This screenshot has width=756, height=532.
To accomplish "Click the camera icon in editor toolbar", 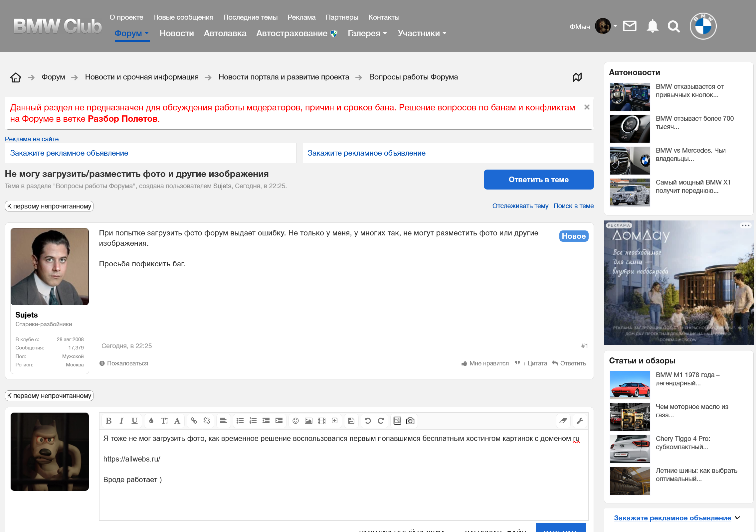I will coord(410,421).
